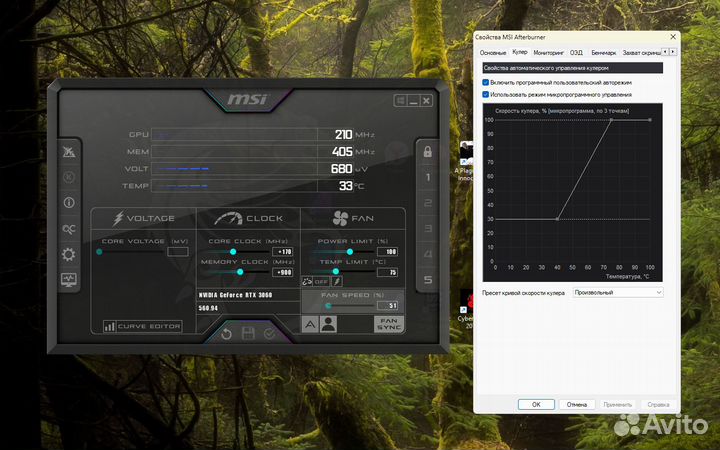Click the Fan Speed slider handle
This screenshot has width=720, height=450.
pyautogui.click(x=328, y=305)
